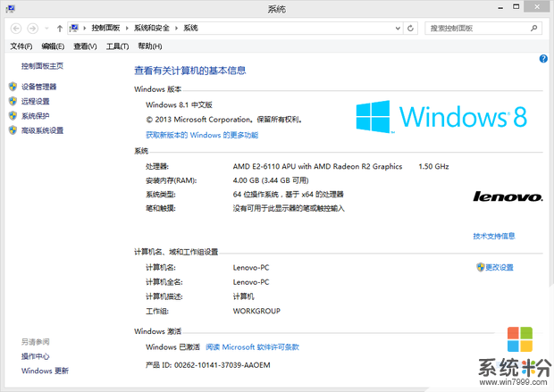Click 获取新版本的 Windows 的更多功能 link
The width and height of the screenshot is (554, 392).
click(202, 135)
